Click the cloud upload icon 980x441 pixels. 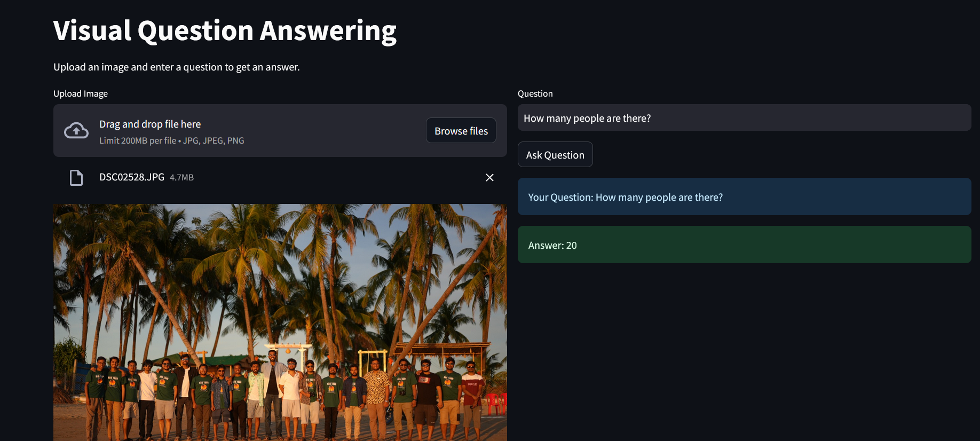click(76, 130)
